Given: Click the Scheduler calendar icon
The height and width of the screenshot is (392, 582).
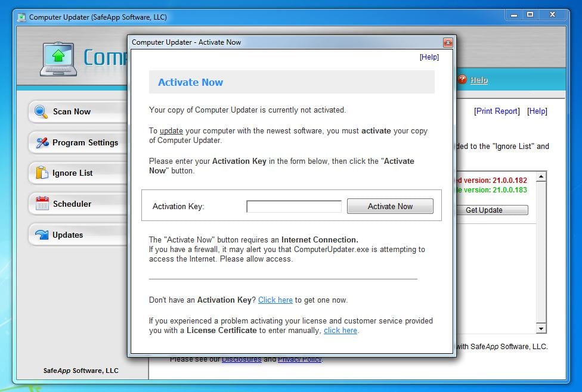Looking at the screenshot, I should pos(42,204).
